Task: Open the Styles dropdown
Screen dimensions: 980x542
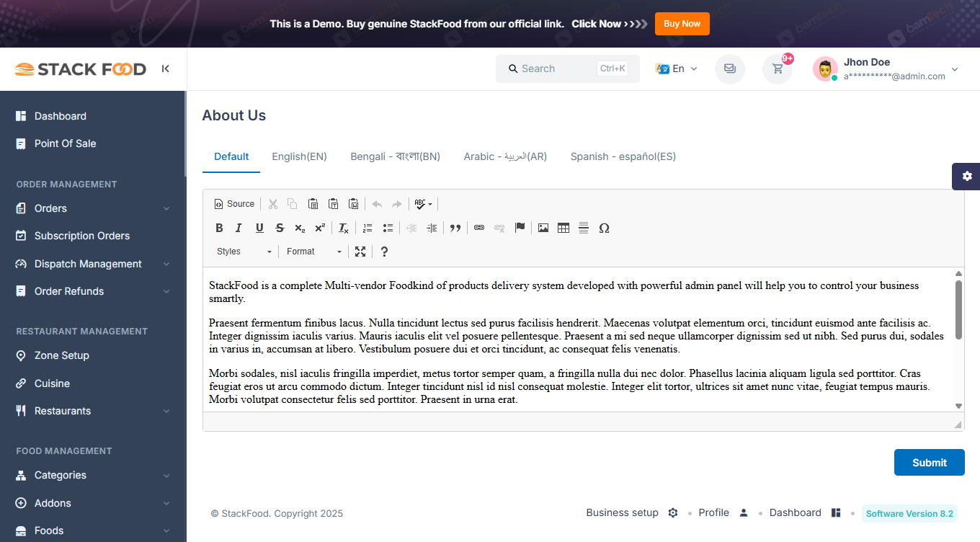Action: 244,252
